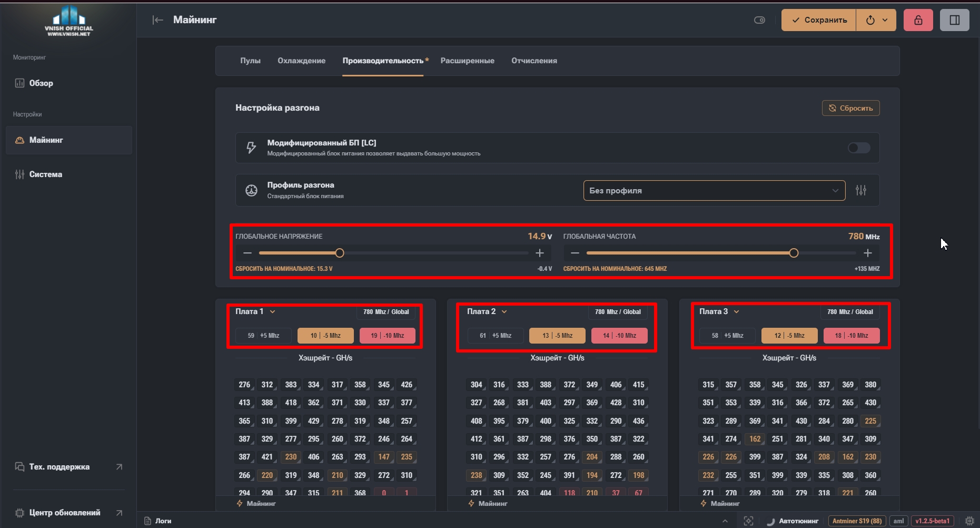
Task: Decrease global voltage with minus button
Action: coord(247,253)
